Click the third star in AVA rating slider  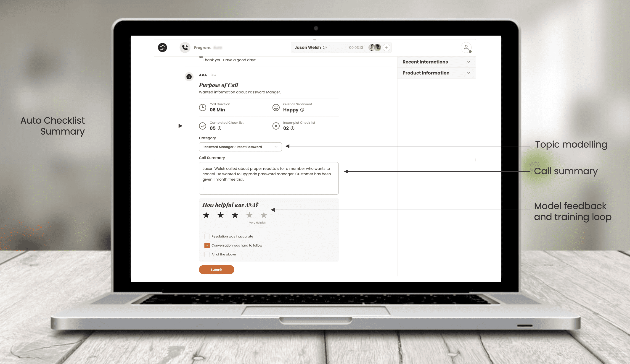click(x=235, y=215)
